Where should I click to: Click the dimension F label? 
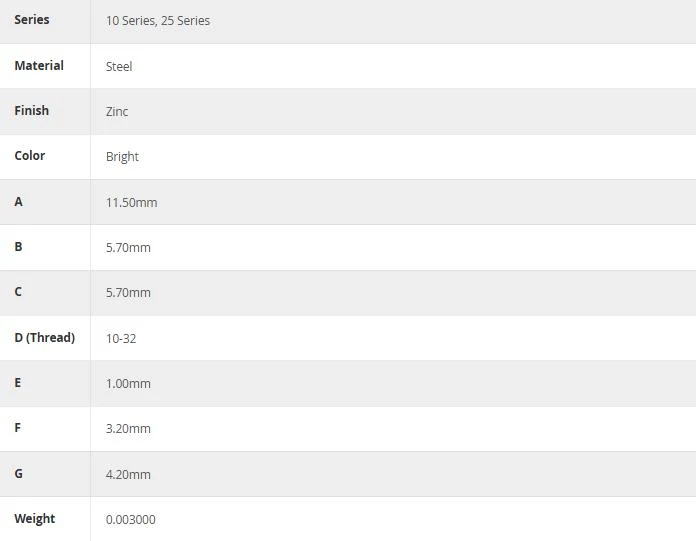[18, 428]
